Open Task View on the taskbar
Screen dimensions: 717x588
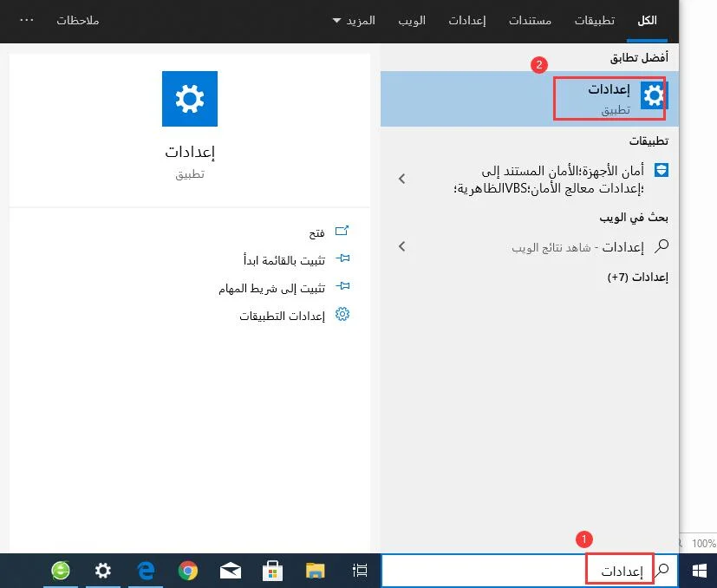tap(360, 570)
